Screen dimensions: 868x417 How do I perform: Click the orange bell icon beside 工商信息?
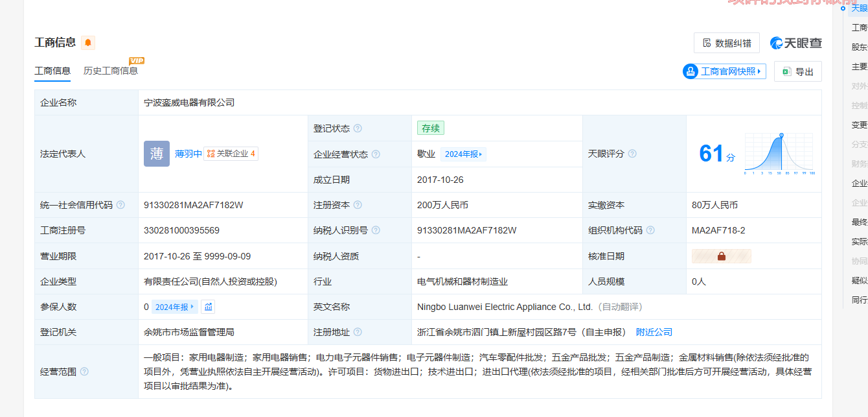[88, 43]
